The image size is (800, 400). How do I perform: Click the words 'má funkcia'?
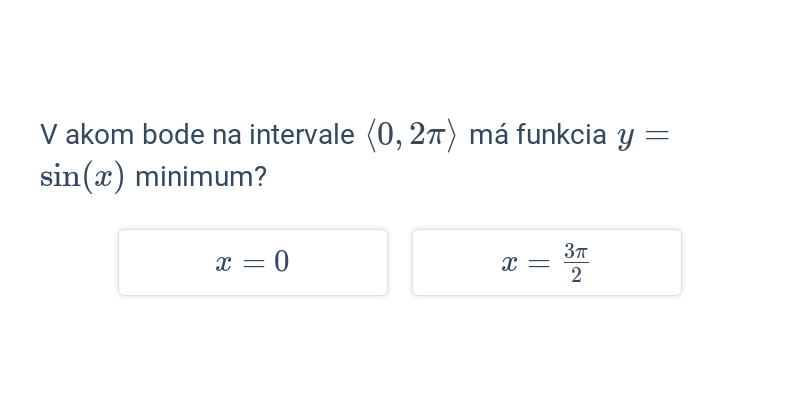(538, 135)
